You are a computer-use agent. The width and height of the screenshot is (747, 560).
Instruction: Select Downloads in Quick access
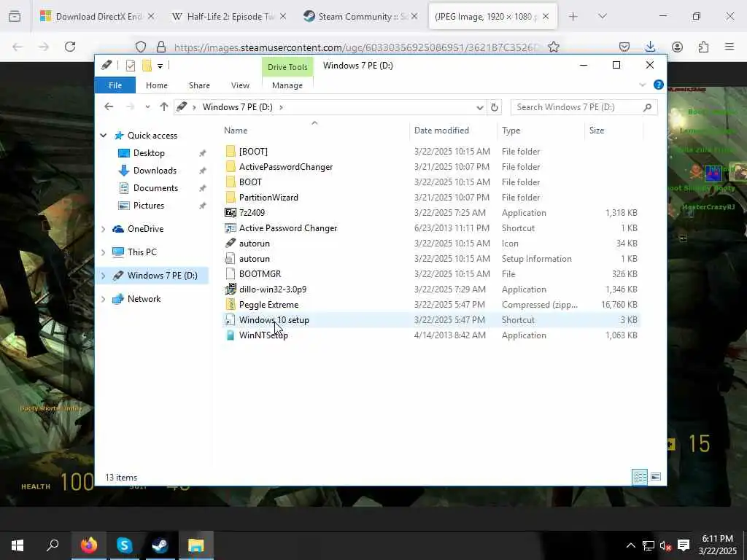(155, 171)
